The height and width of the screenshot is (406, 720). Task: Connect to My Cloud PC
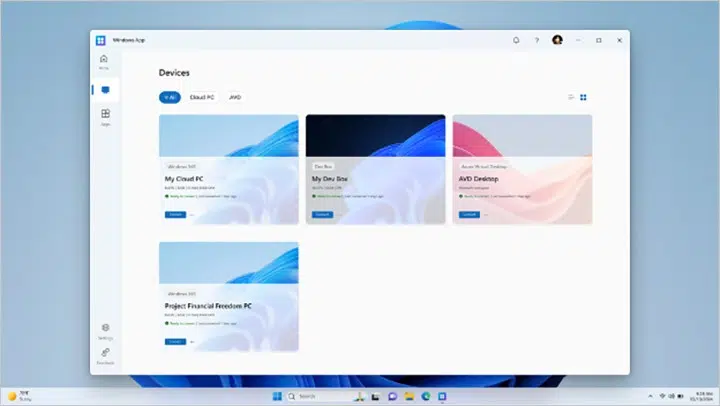click(175, 214)
